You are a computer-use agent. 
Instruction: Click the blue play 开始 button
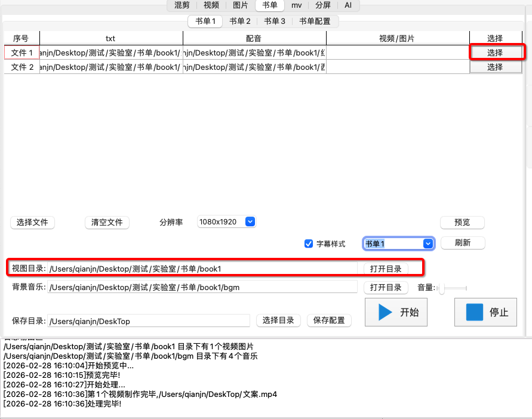pyautogui.click(x=396, y=312)
